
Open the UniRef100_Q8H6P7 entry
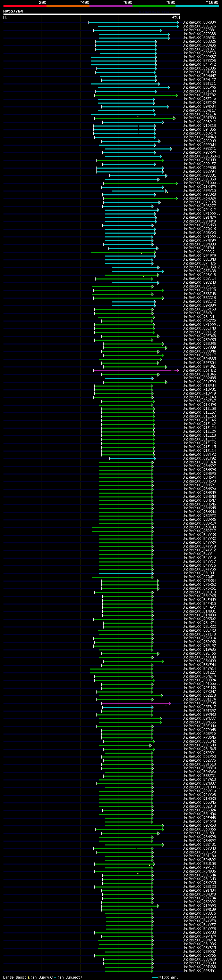pyautogui.click(x=199, y=467)
